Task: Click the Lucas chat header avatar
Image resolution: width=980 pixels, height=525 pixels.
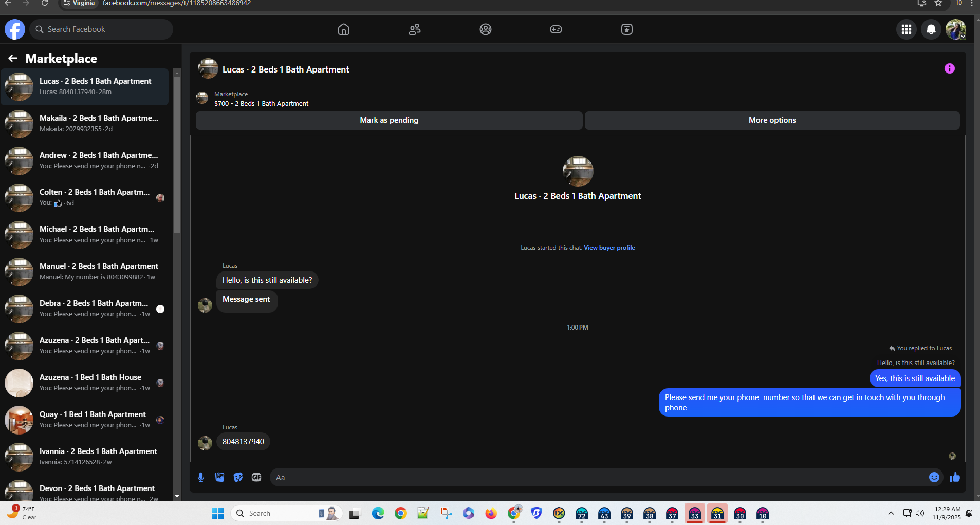Action: (208, 68)
